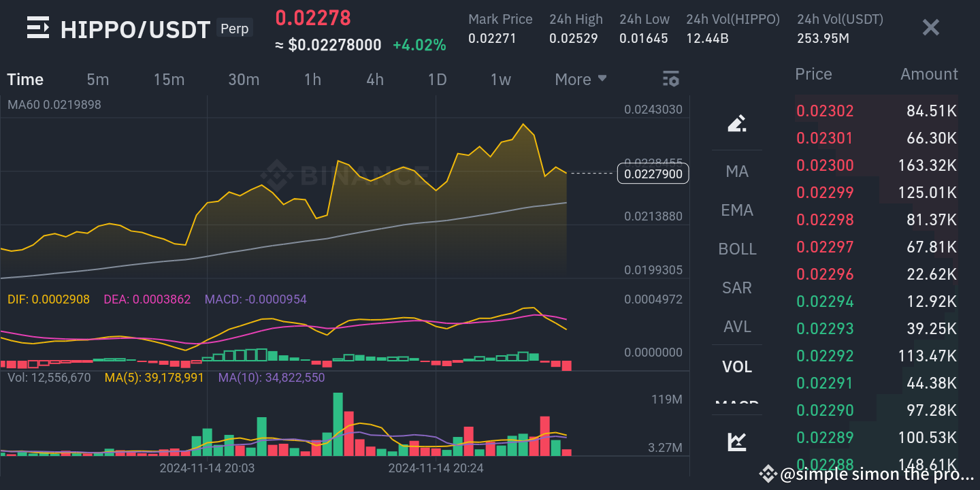Enable the SAR indicator

(x=737, y=287)
